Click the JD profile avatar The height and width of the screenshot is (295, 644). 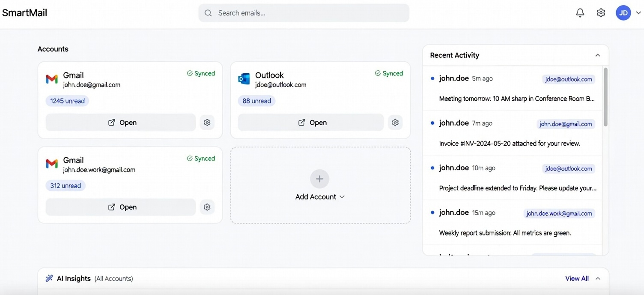point(623,13)
